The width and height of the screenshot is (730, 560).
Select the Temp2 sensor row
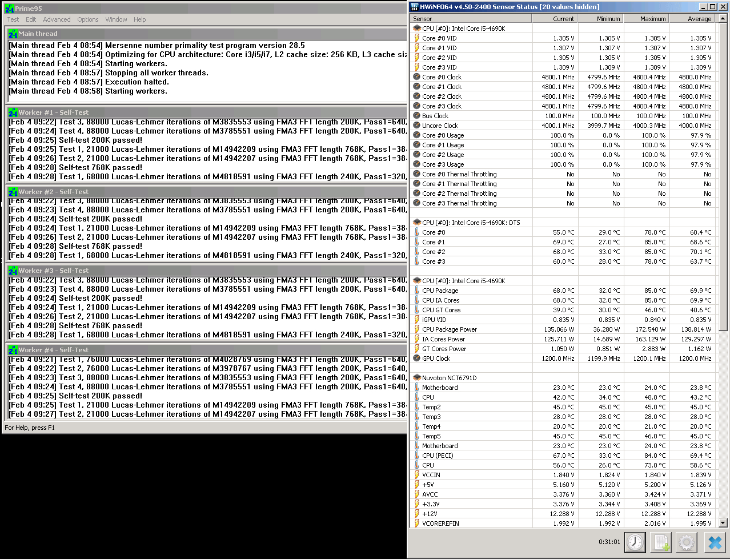[564, 407]
